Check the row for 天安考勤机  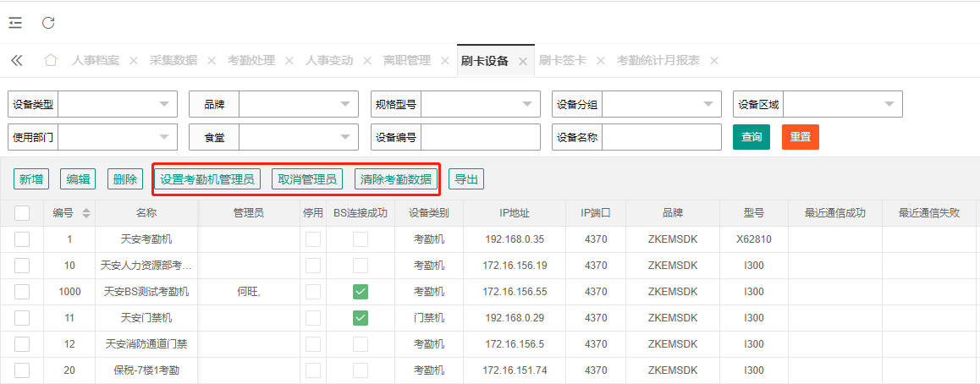pyautogui.click(x=22, y=239)
